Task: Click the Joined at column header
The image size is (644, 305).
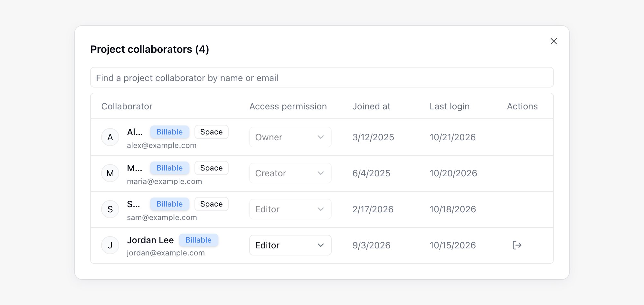Action: (x=371, y=106)
